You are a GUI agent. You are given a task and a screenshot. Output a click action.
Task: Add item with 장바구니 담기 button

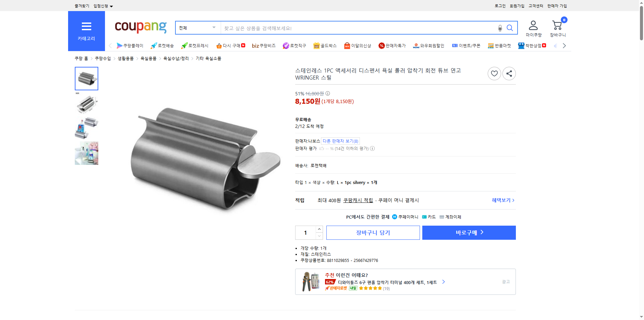pyautogui.click(x=373, y=232)
